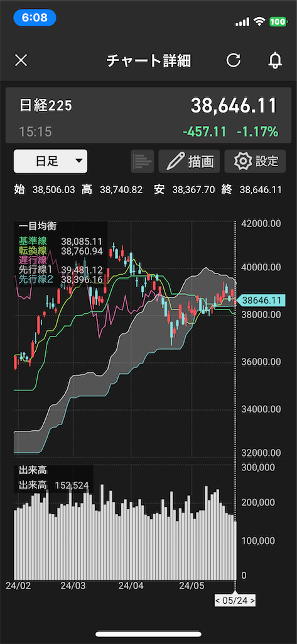The image size is (297, 644).
Task: Tap the Wi-Fi icon in status bar
Action: tap(260, 22)
